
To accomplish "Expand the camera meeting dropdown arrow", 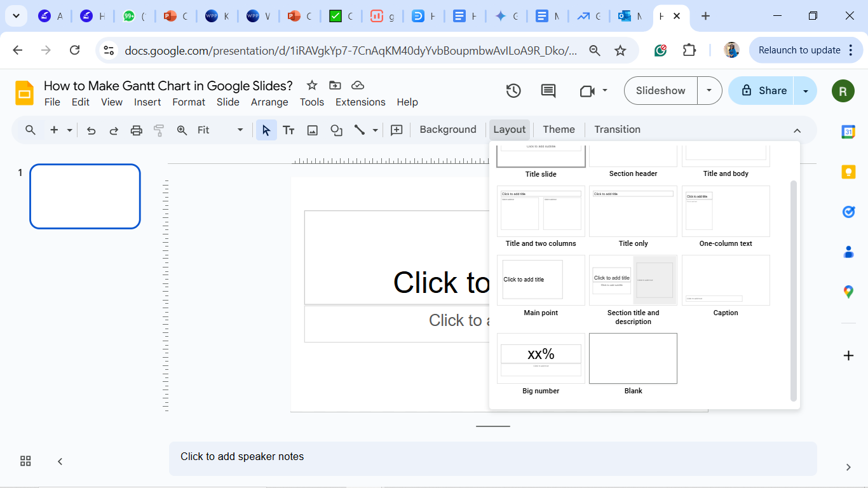I will 605,91.
